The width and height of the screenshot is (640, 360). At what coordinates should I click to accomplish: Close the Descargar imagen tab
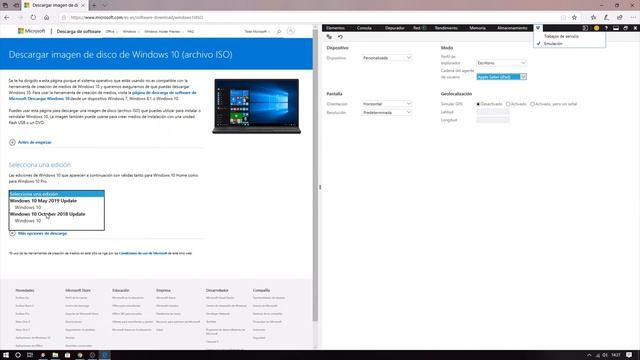(83, 5)
